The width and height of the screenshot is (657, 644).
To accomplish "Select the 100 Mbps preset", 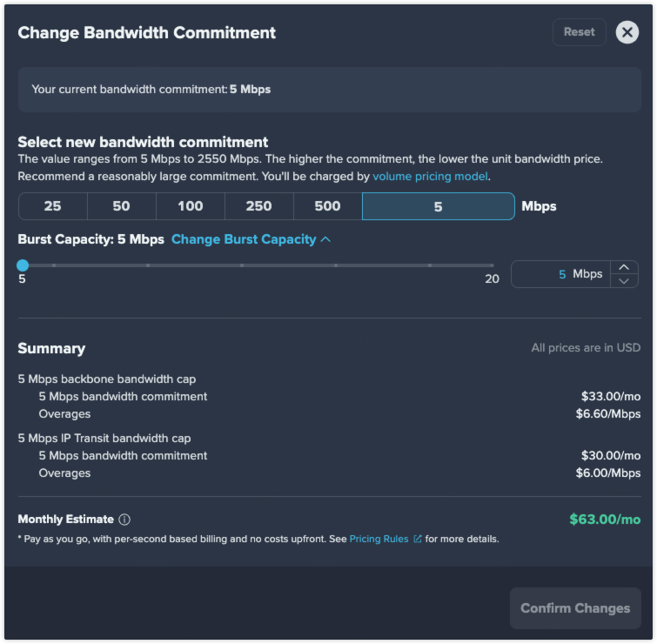I will click(x=191, y=206).
